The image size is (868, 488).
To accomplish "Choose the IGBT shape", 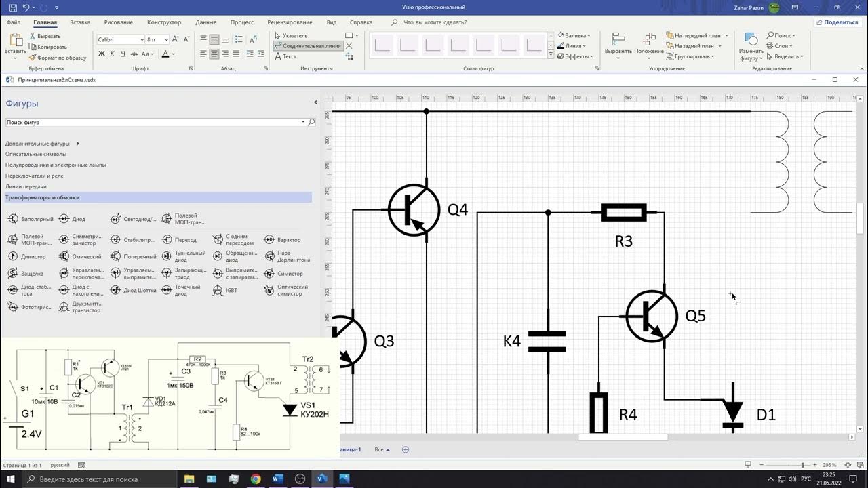I will tap(224, 291).
